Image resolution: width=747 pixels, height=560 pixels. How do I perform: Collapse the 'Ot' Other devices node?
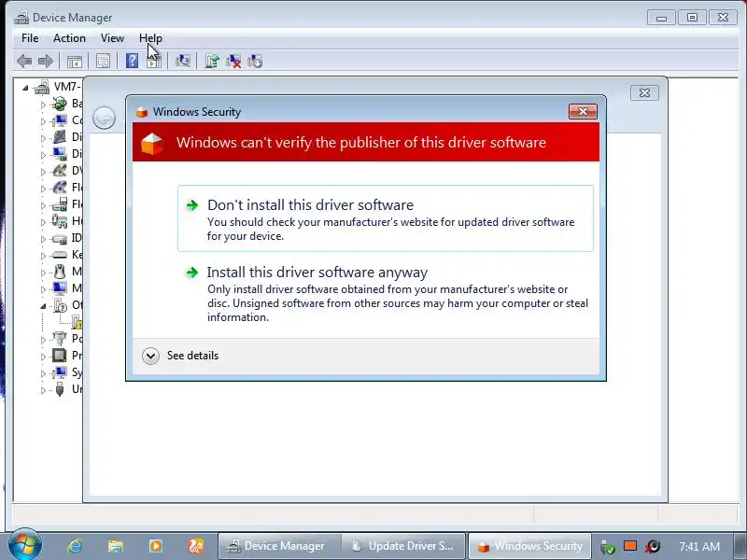[x=43, y=306]
